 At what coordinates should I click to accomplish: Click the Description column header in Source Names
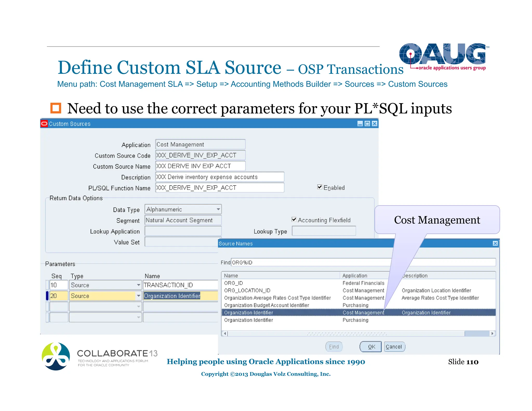448,275
